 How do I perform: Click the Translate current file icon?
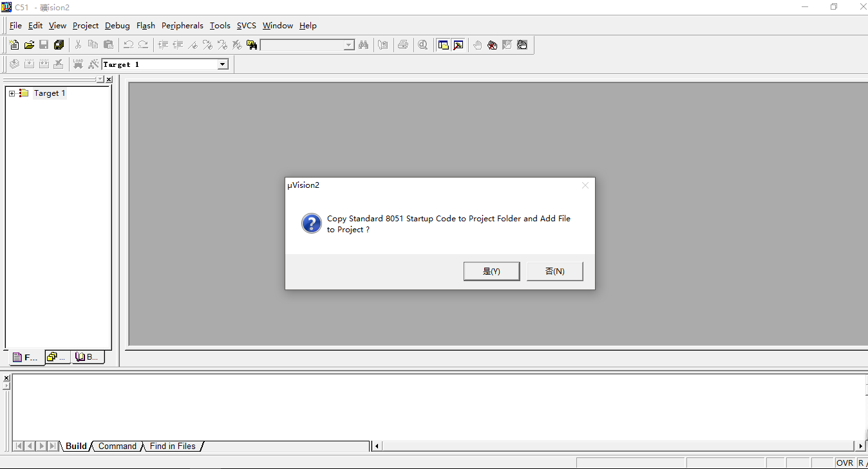click(x=14, y=64)
